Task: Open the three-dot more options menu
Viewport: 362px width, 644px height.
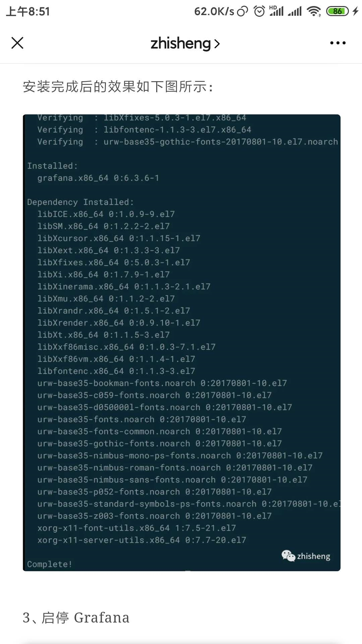Action: click(338, 43)
